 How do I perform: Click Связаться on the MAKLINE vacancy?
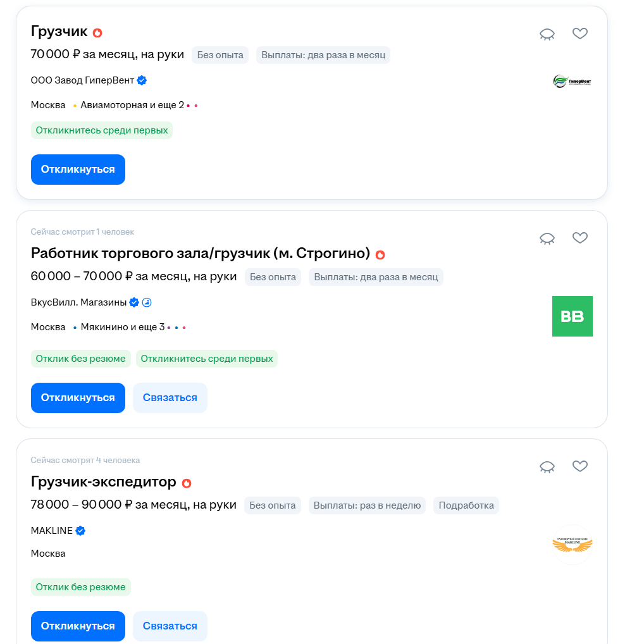pos(170,626)
